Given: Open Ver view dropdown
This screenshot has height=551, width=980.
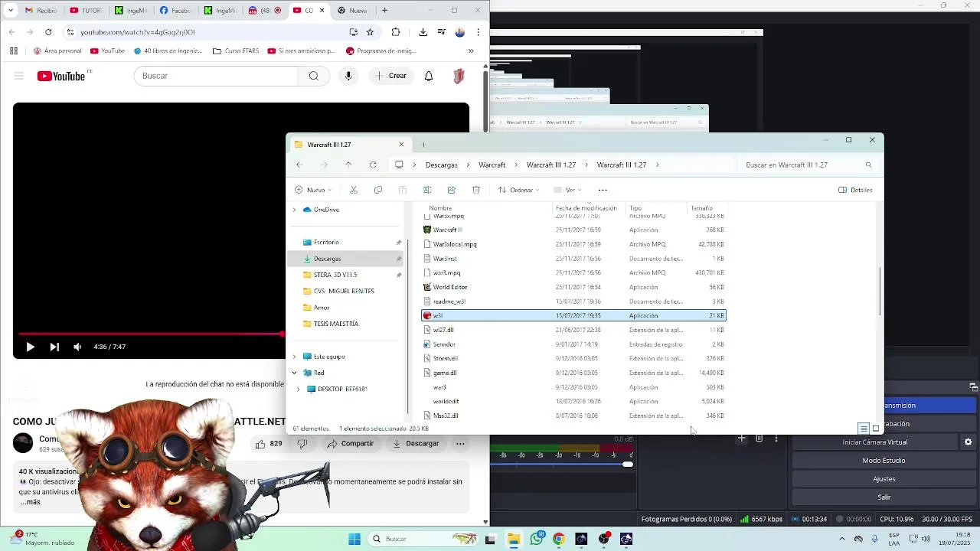Looking at the screenshot, I should (567, 190).
